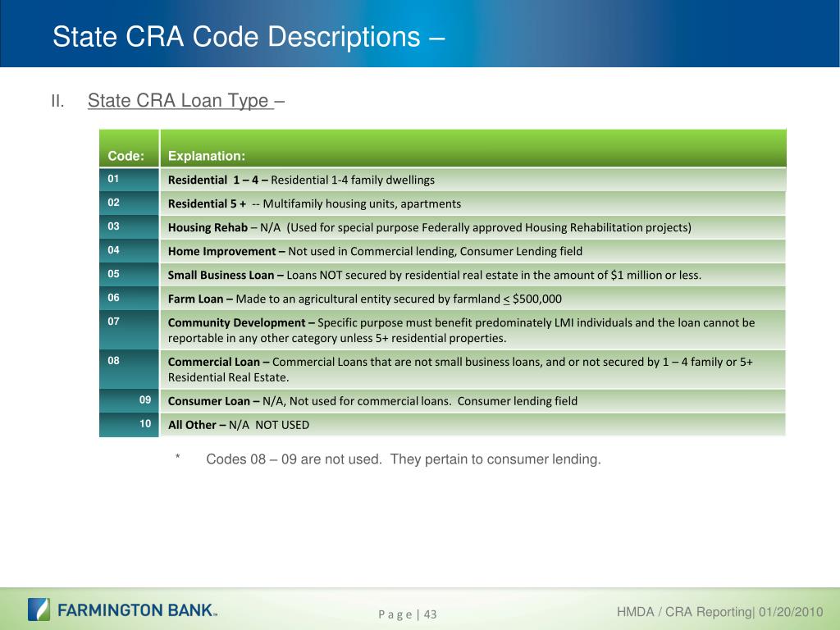Click the 'FARMINGTON BANK' footer text
Viewport: 840px width, 630px height.
[137, 610]
